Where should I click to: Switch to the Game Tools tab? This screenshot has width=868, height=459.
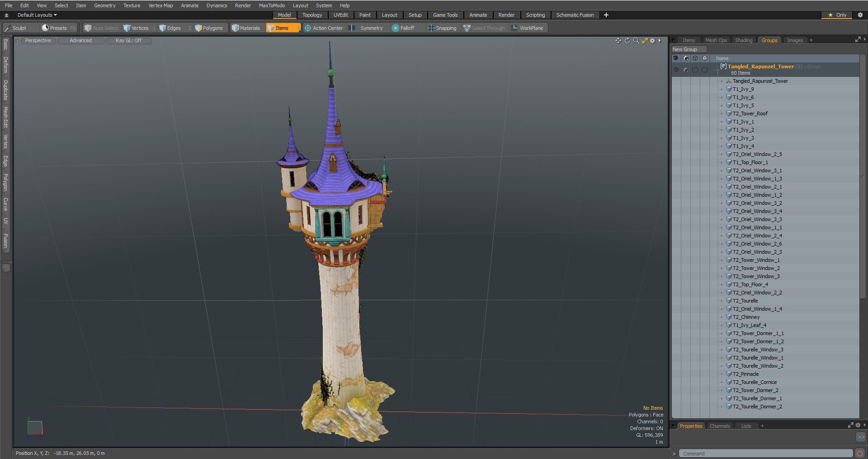coord(445,15)
